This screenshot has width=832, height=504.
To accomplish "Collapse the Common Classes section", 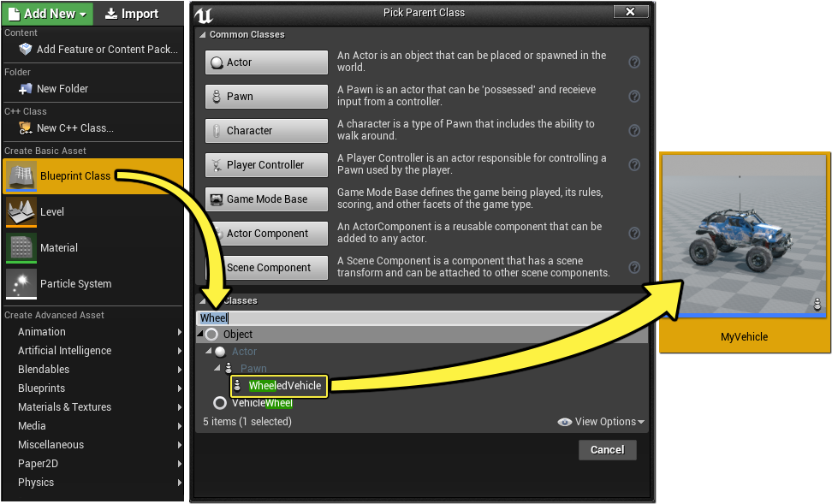I will [202, 34].
